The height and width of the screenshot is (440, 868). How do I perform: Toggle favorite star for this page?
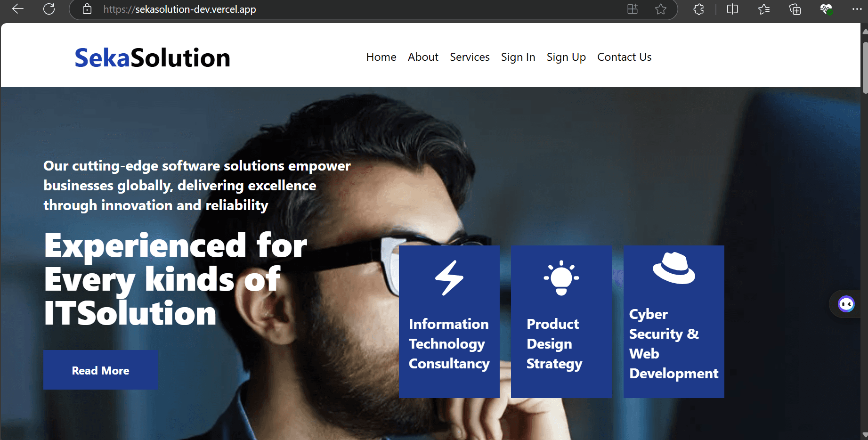(661, 9)
